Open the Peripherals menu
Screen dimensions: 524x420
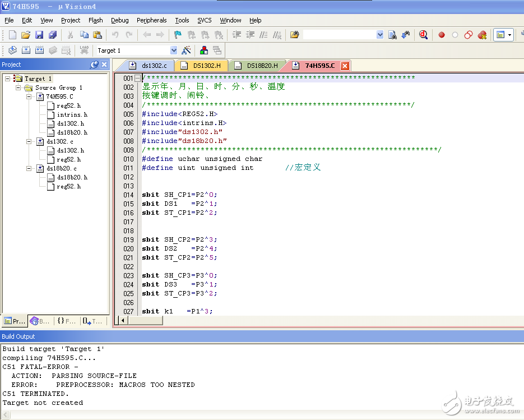(151, 20)
